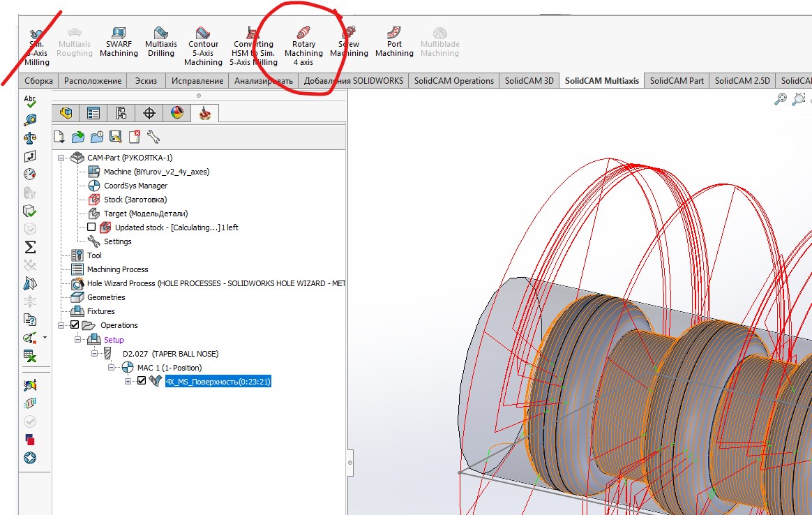Open DimXpertManager crosshair tab
This screenshot has width=812, height=515.
pos(149,113)
